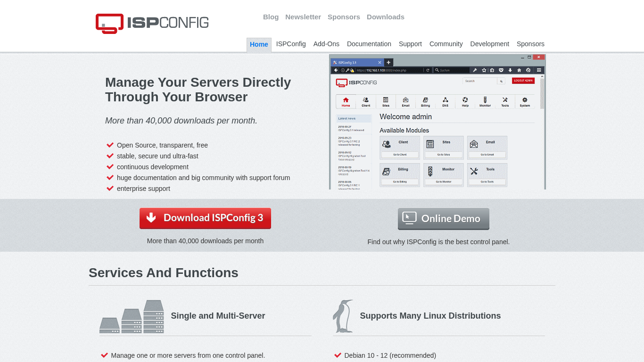This screenshot has height=362, width=644.
Task: Open the Support navigation item
Action: pyautogui.click(x=410, y=44)
